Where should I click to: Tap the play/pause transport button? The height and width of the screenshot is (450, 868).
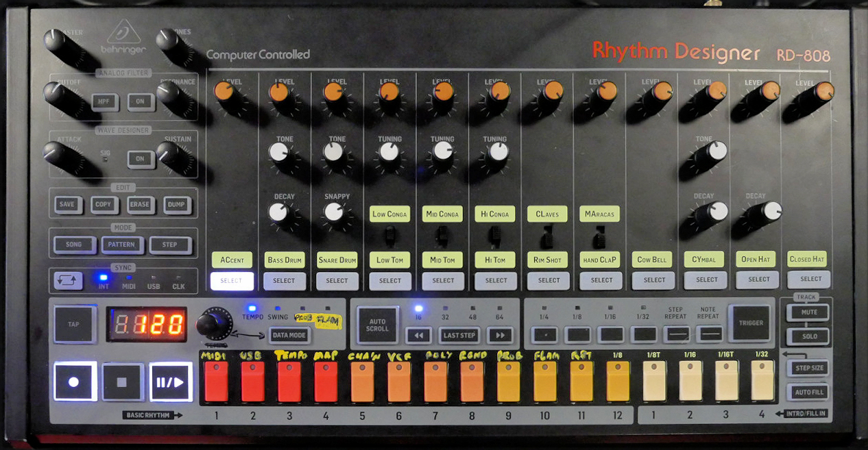[x=171, y=382]
